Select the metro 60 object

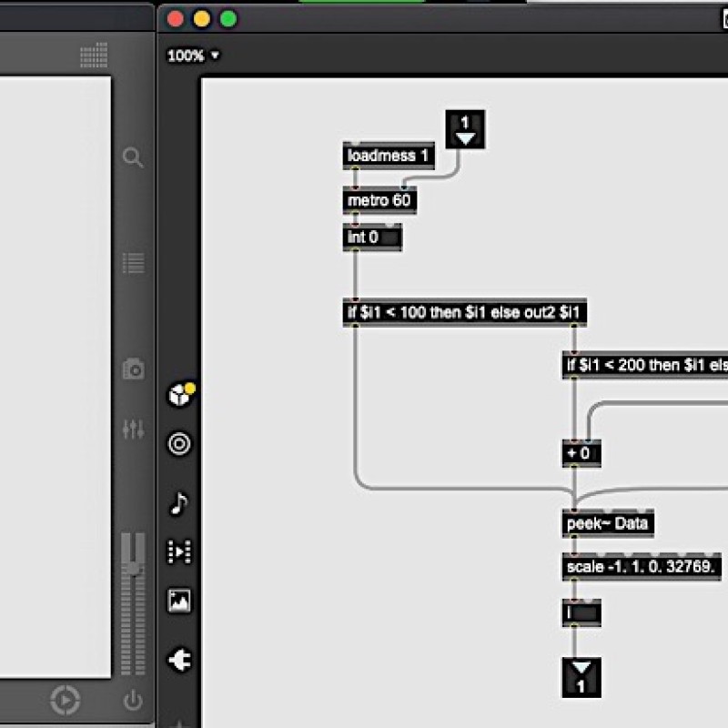point(379,200)
